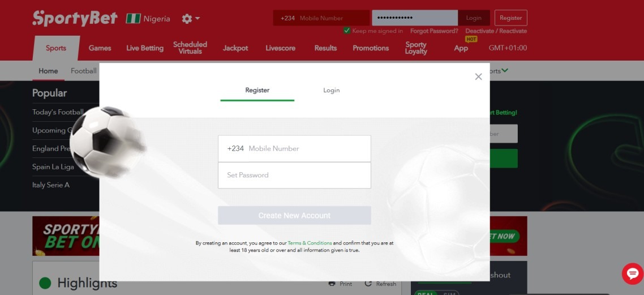This screenshot has width=644, height=295.
Task: Open England Premier League in Popular
Action: tap(51, 149)
